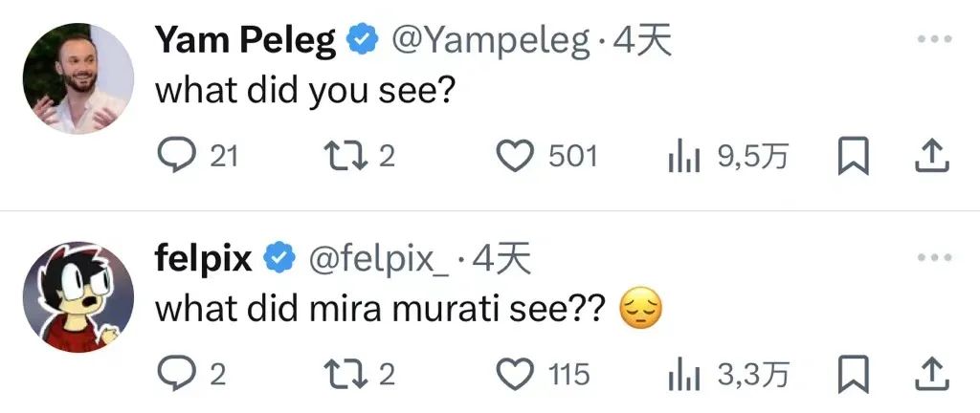Open more options on felpix's tweet
The width and height of the screenshot is (980, 413).
coord(932,257)
